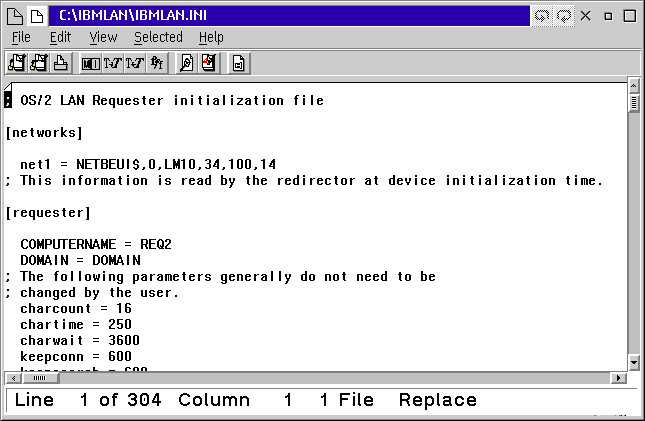This screenshot has width=645, height=421.
Task: Click the "Replace" mode indicator in the status bar
Action: coord(438,400)
